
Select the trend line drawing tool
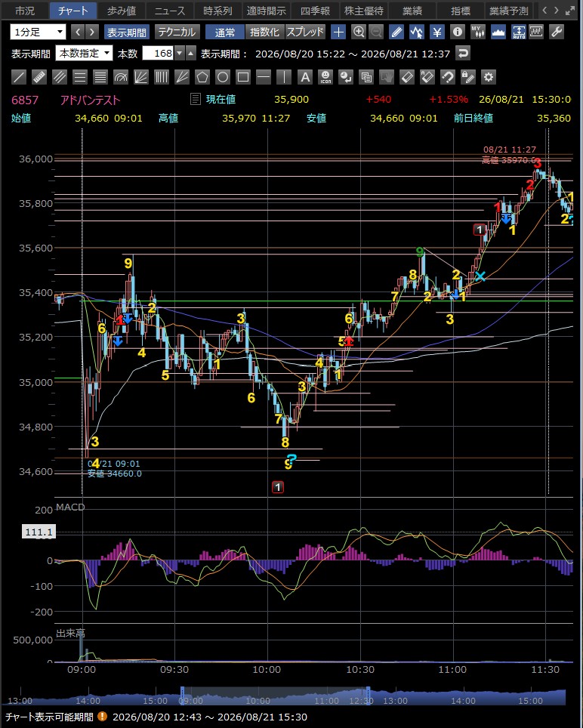click(19, 76)
